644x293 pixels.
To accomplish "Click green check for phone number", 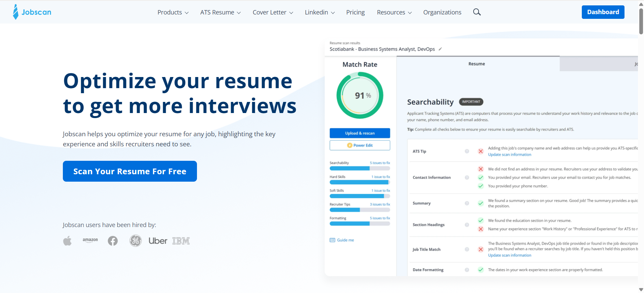I will coord(481,186).
